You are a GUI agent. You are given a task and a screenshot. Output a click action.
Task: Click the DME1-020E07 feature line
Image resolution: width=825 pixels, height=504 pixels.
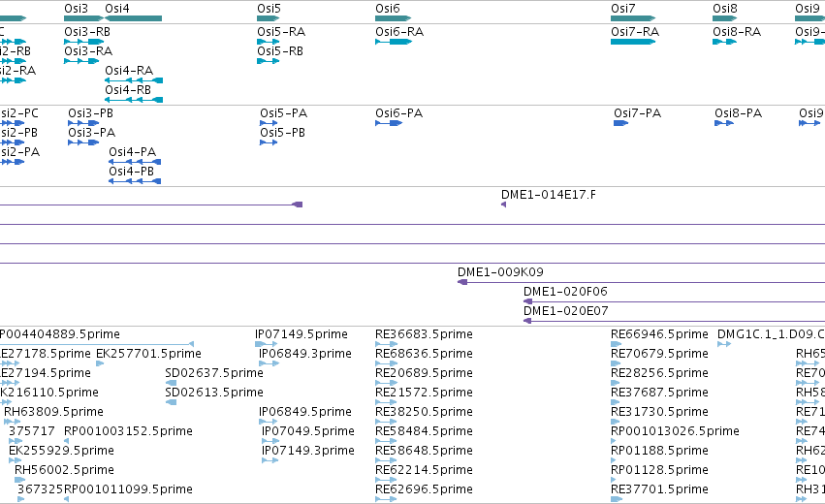tap(674, 321)
